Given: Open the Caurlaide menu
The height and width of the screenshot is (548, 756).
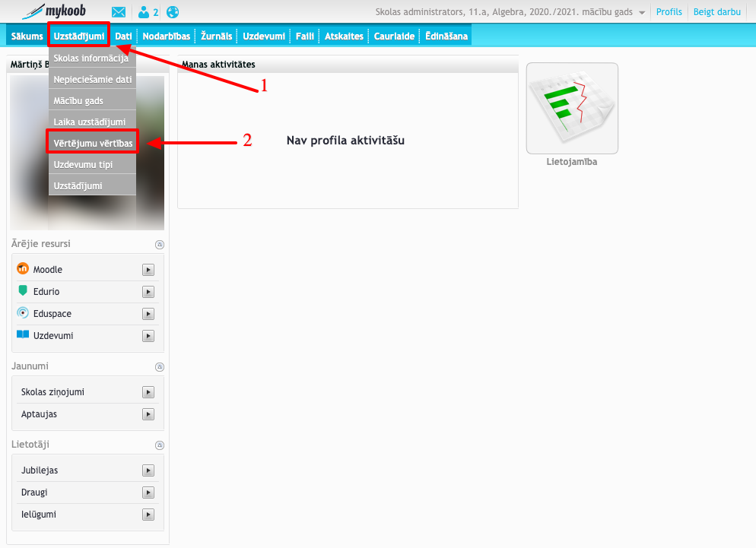Looking at the screenshot, I should [x=394, y=36].
